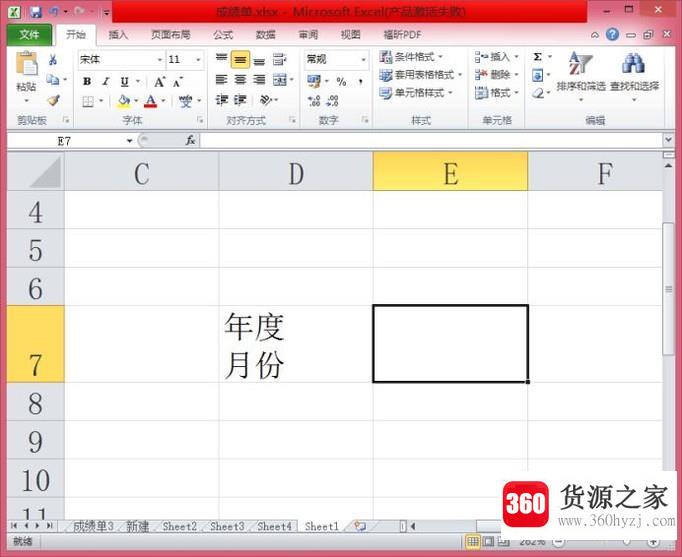Toggle Underline formatting
Viewport: 682px width, 557px height.
click(x=124, y=81)
